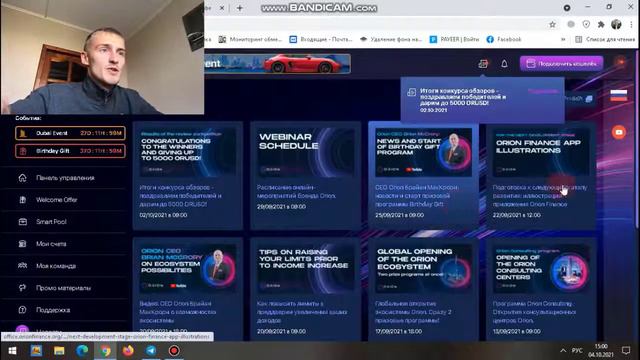This screenshot has width=640, height=360.
Task: Launch Microsoft Edge from taskbar
Action: click(x=82, y=351)
